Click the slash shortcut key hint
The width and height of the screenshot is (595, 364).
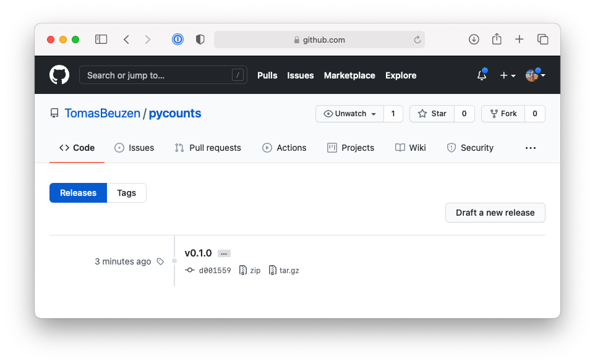click(238, 75)
